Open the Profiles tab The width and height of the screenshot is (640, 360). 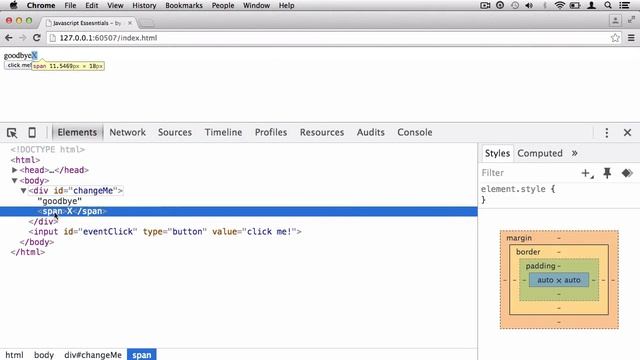tap(271, 132)
